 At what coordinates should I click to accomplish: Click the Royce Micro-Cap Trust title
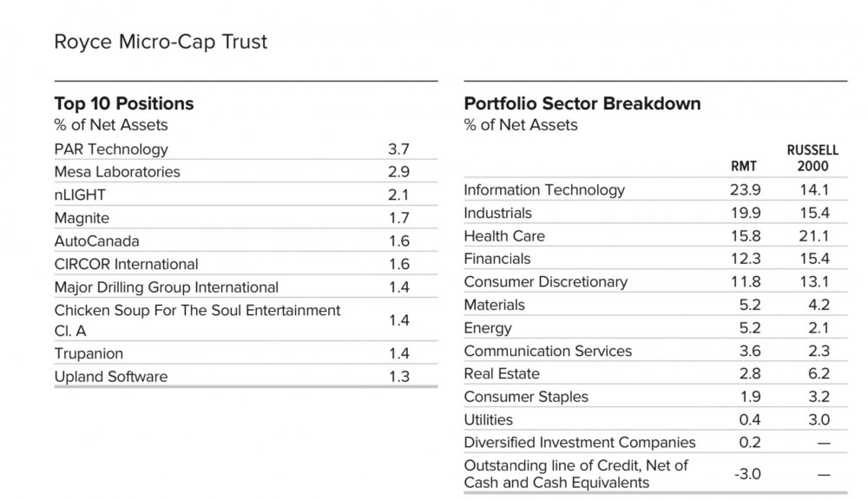pos(161,41)
